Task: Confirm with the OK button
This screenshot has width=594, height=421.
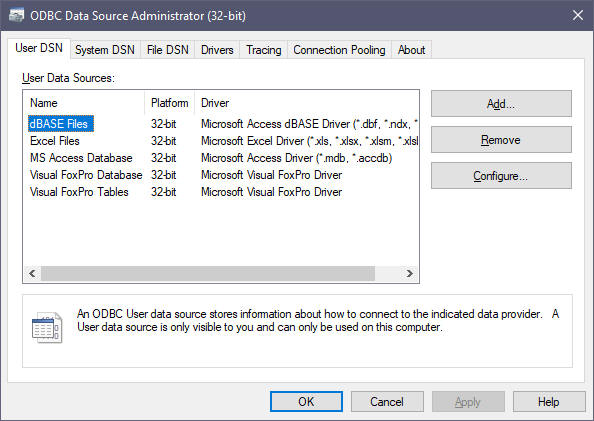Action: click(x=306, y=402)
